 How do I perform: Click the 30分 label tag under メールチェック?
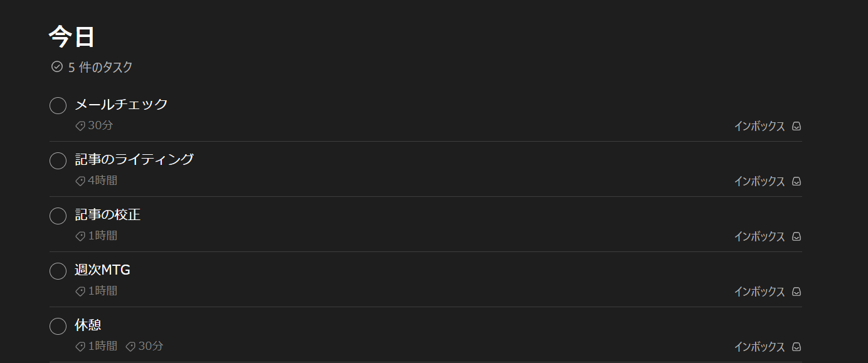point(94,125)
